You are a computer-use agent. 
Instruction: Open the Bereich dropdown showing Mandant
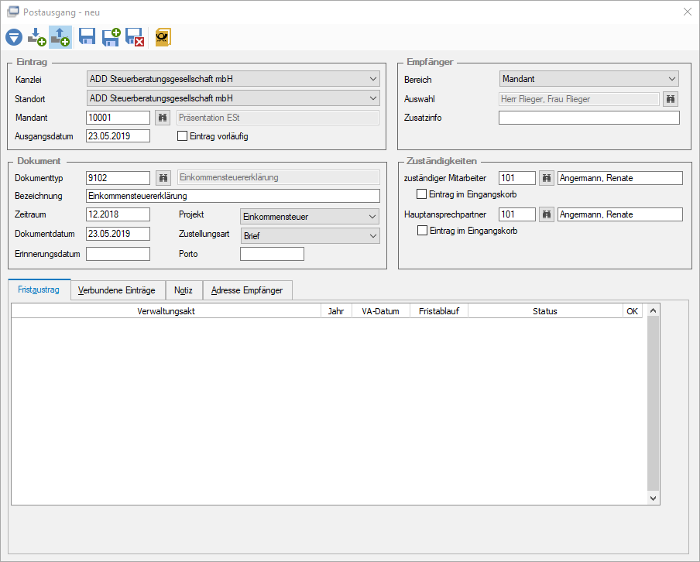(x=589, y=79)
